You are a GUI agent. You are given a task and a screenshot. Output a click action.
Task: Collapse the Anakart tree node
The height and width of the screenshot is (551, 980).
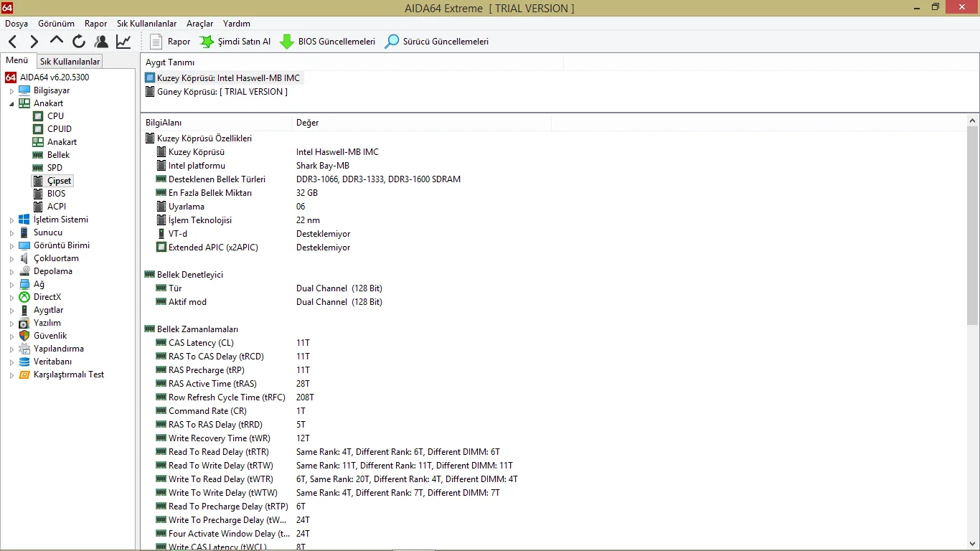(x=11, y=104)
